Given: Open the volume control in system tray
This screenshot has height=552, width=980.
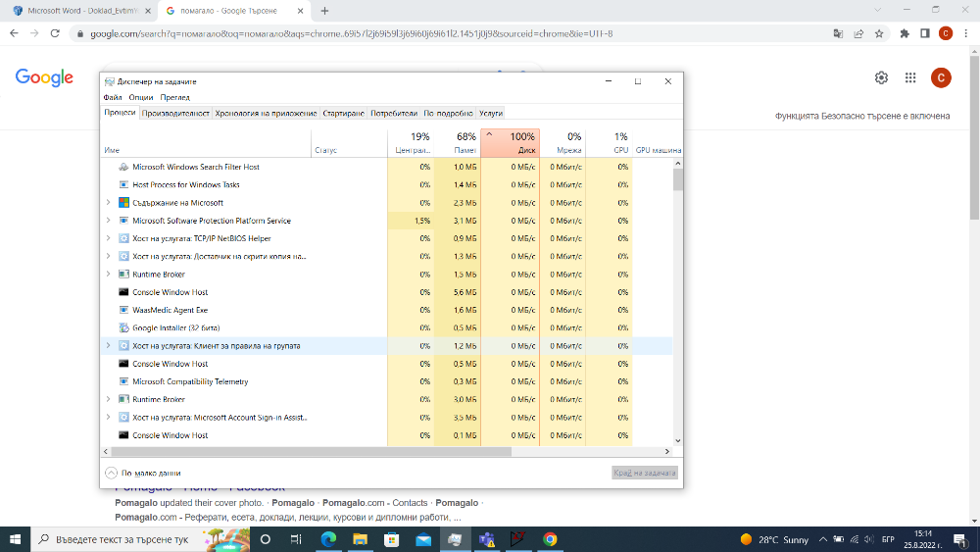Looking at the screenshot, I should [868, 539].
